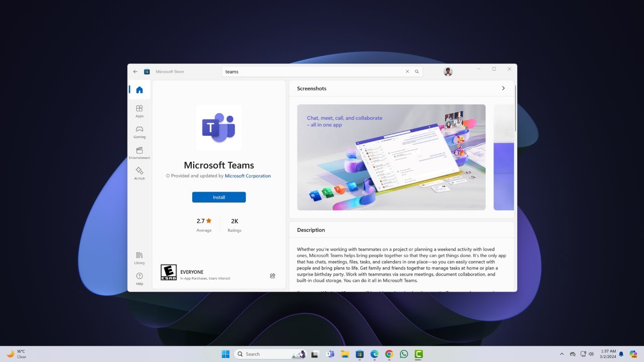Viewport: 644px width, 362px height.
Task: Click the Microsoft Store logo in title bar
Action: pos(147,71)
